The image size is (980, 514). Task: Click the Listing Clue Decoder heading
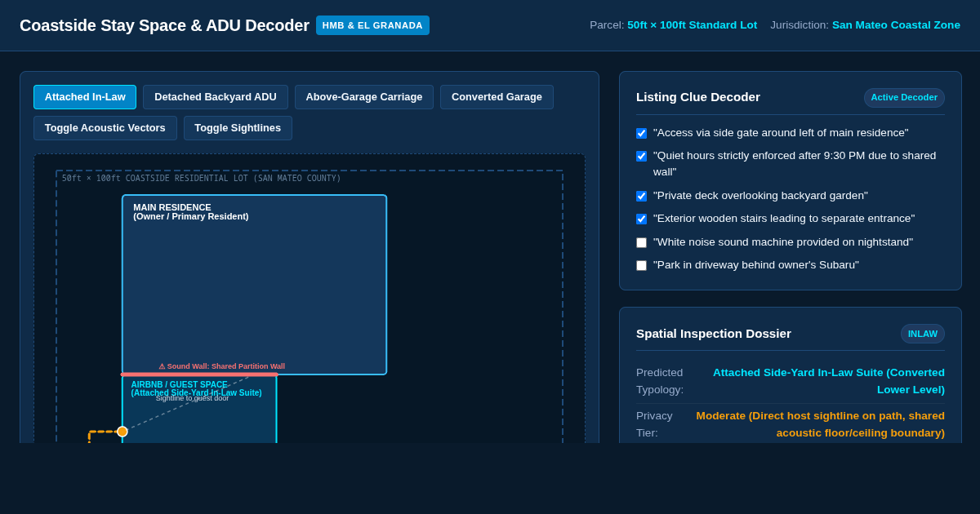[x=698, y=97]
